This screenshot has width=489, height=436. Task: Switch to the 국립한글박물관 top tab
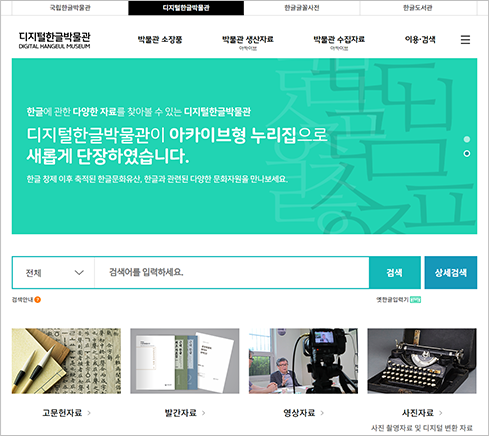click(x=70, y=8)
